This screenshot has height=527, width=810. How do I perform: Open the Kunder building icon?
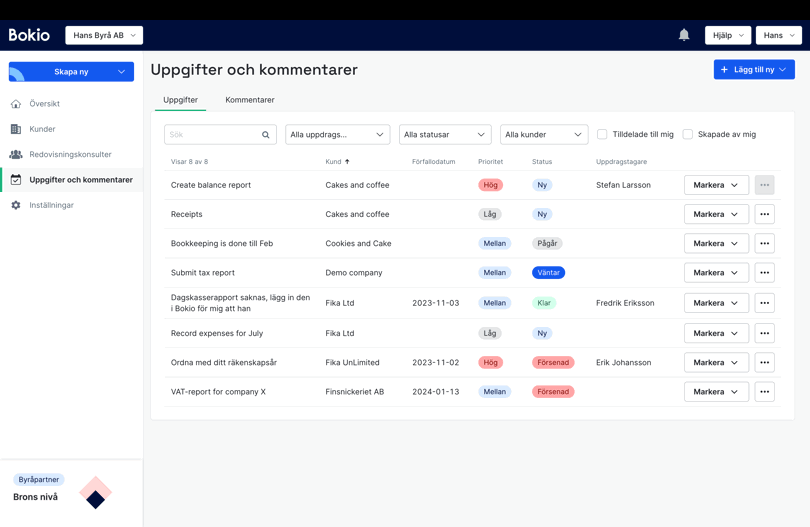tap(16, 129)
